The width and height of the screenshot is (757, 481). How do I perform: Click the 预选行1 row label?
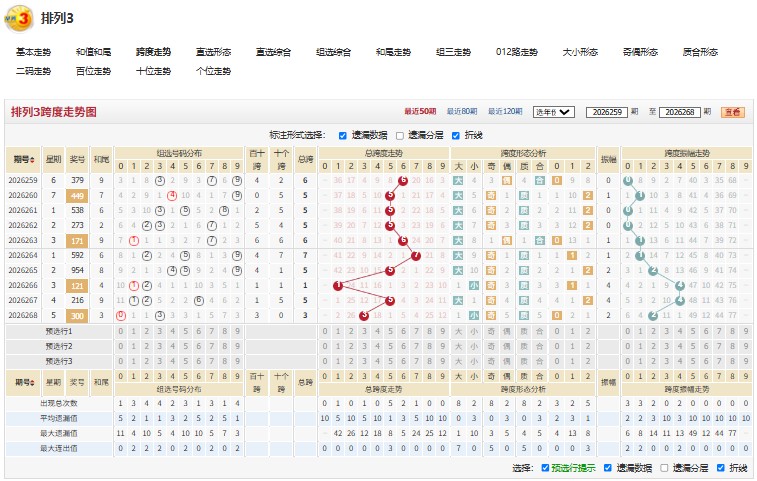point(59,332)
